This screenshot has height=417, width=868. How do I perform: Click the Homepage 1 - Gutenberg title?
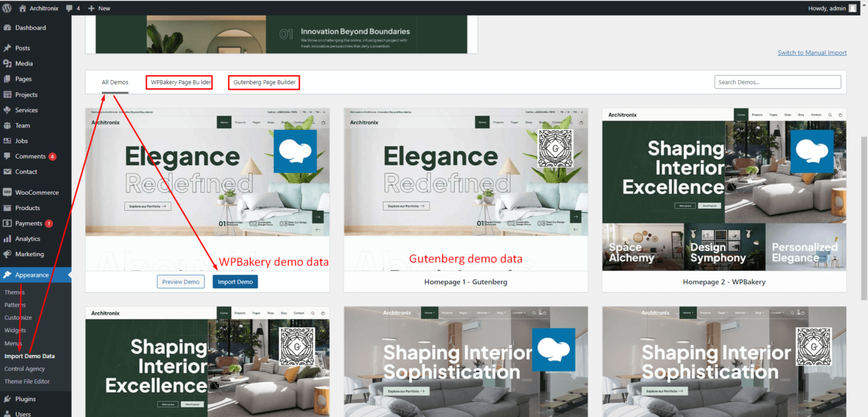point(465,282)
